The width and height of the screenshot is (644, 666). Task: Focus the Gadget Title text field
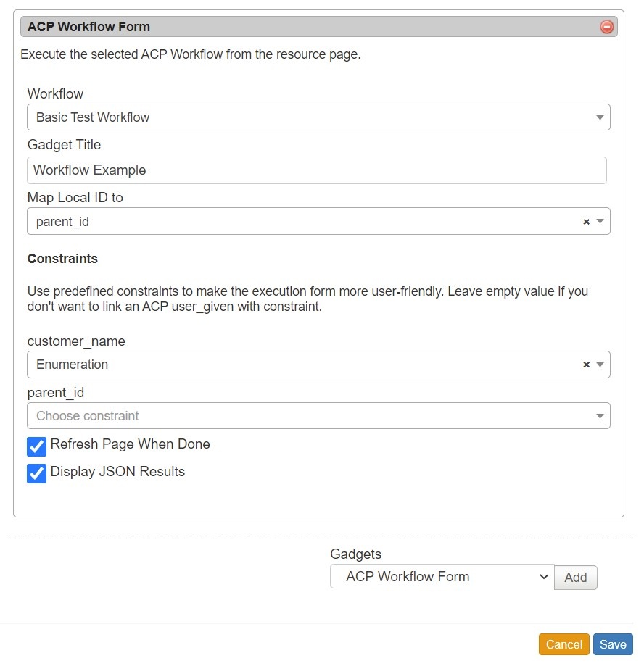tap(316, 170)
